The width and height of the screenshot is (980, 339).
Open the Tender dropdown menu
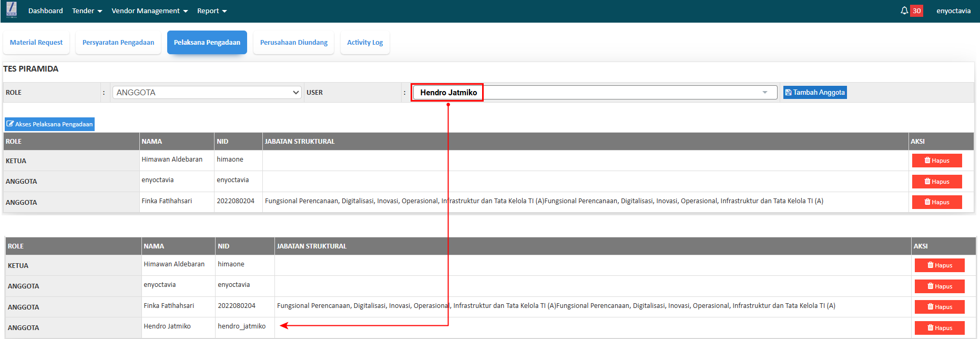[x=87, y=11]
